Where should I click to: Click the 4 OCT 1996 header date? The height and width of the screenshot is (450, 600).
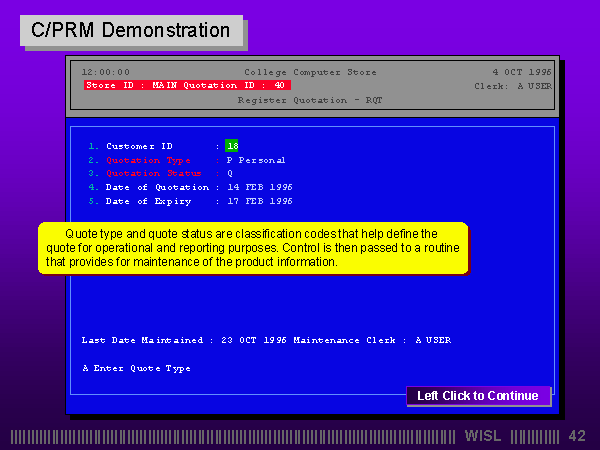pyautogui.click(x=521, y=72)
